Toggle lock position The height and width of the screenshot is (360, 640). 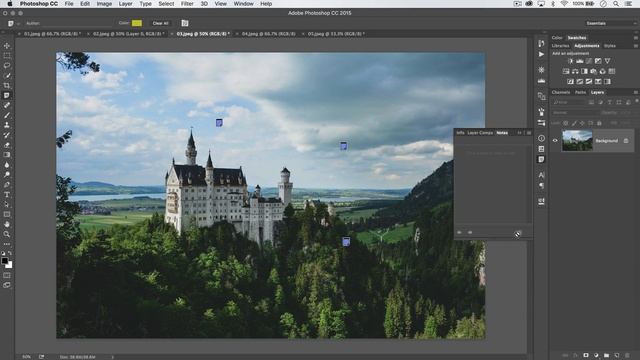(x=582, y=123)
